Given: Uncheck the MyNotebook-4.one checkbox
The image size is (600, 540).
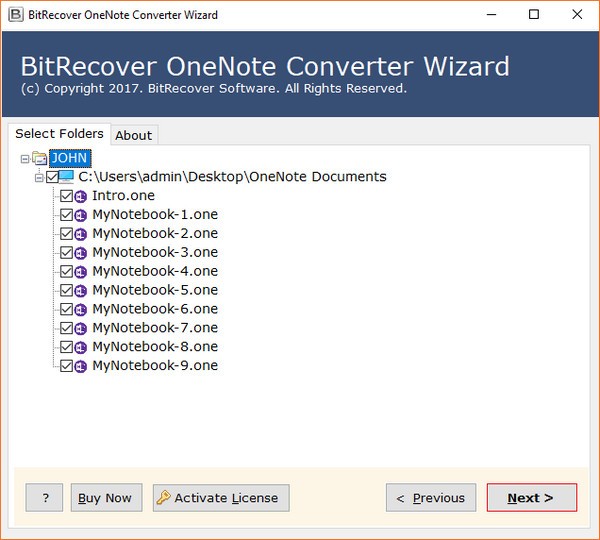Looking at the screenshot, I should 67,271.
